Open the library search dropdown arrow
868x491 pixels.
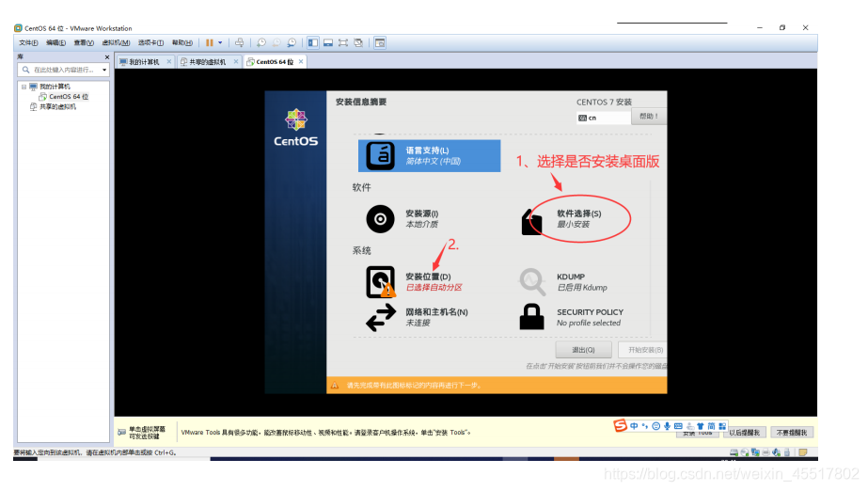click(104, 70)
